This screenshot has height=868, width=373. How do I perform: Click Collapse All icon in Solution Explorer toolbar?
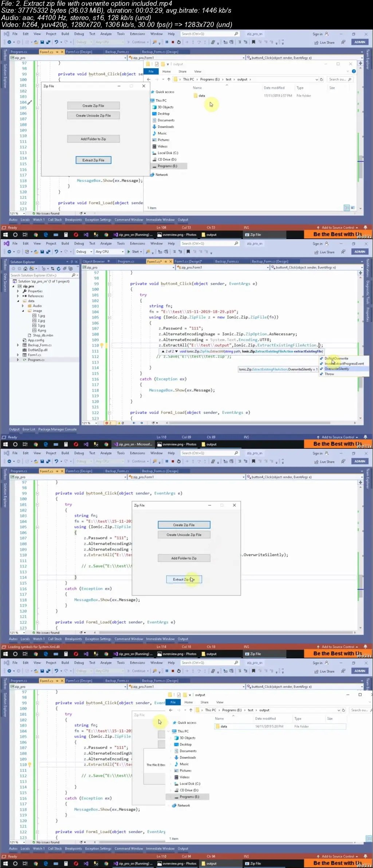64,269
